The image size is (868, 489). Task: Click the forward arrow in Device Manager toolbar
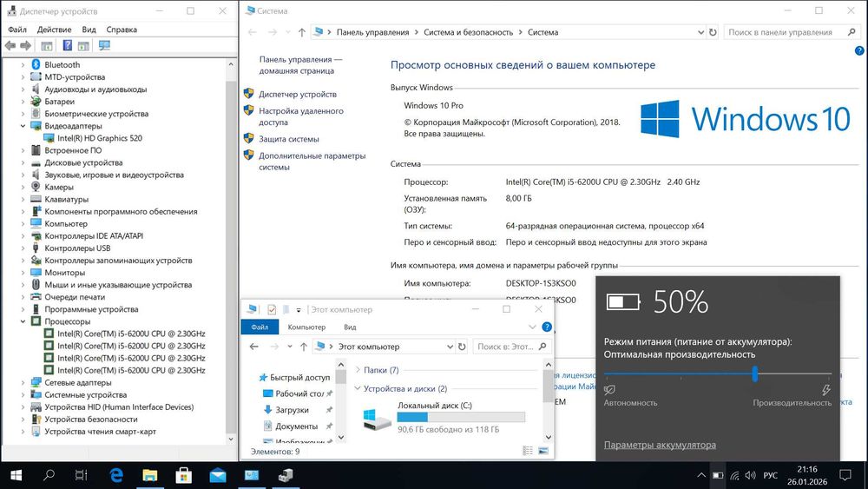[25, 45]
